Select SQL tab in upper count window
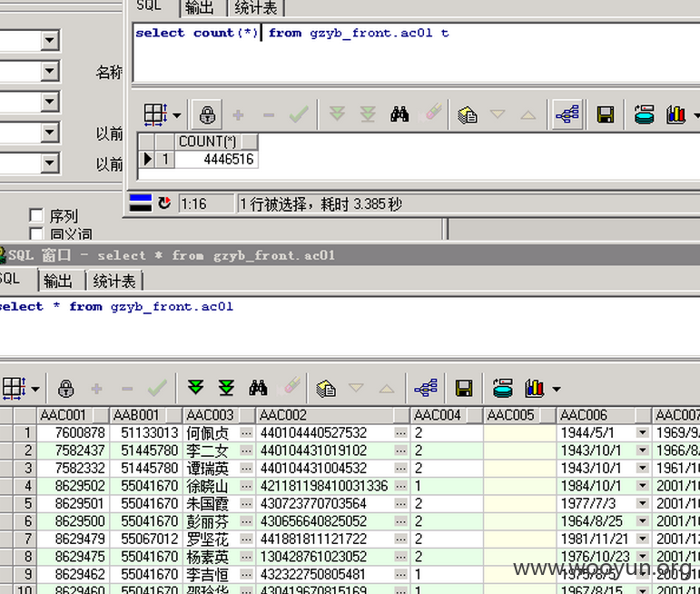 tap(149, 6)
